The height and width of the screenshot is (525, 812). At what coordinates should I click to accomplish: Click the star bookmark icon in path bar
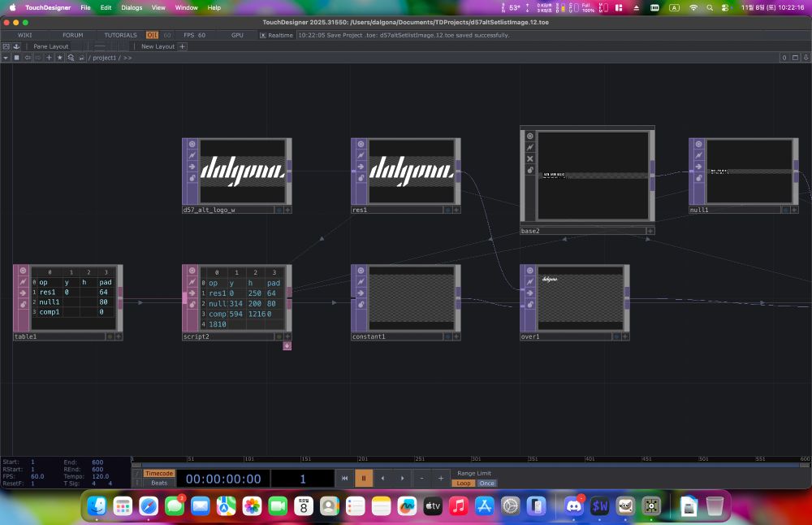coord(59,58)
